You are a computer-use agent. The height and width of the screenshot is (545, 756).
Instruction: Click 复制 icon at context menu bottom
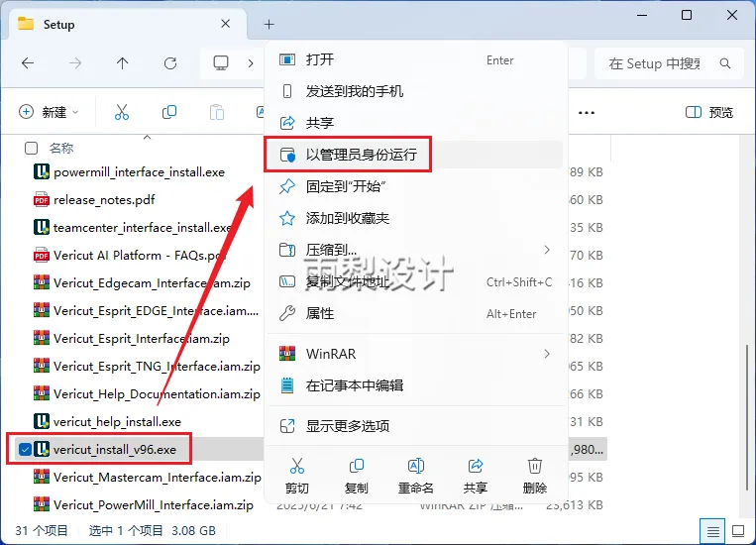[x=357, y=476]
